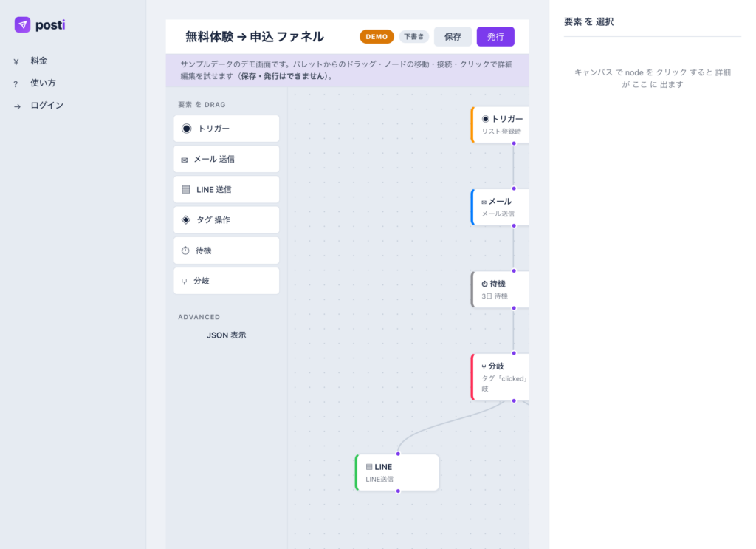The image size is (756, 549).
Task: Select the タグ 操作 palette item
Action: [x=226, y=220]
